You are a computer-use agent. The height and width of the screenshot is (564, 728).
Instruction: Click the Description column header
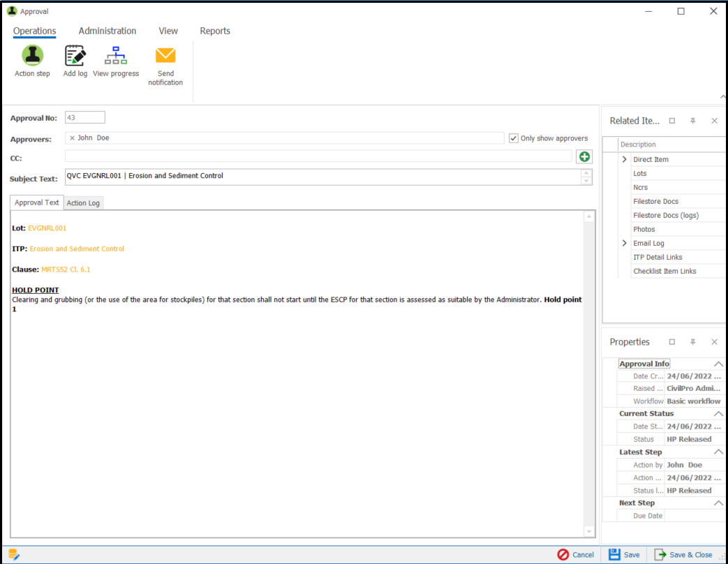pyautogui.click(x=672, y=144)
